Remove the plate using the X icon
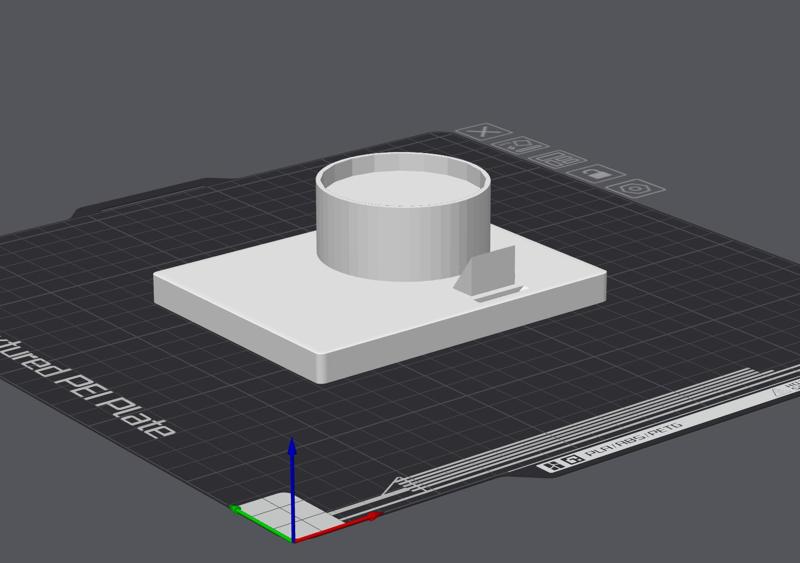This screenshot has width=800, height=563. coord(483,132)
